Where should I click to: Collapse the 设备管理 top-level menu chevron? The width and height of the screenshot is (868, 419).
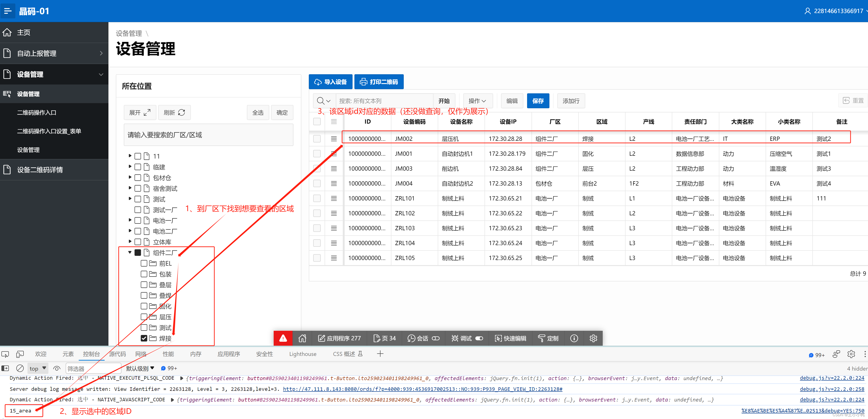click(x=101, y=74)
